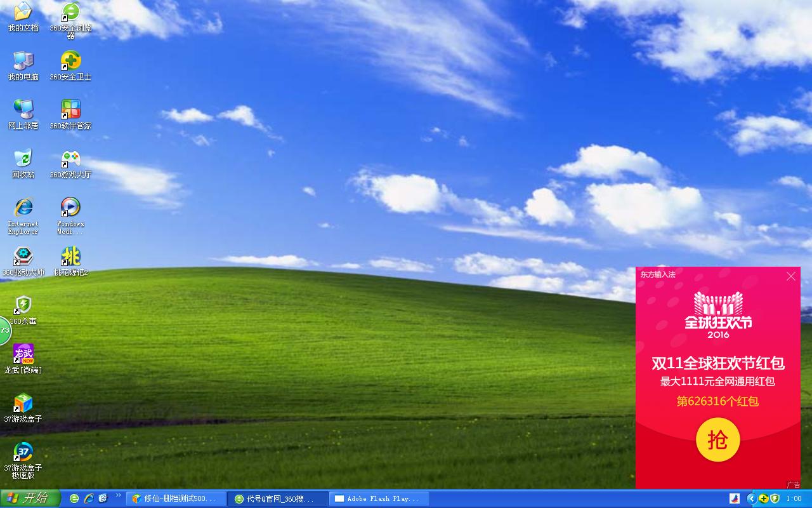This screenshot has width=812, height=508.
Task: Expand the quick launch overflow chevron
Action: click(118, 495)
